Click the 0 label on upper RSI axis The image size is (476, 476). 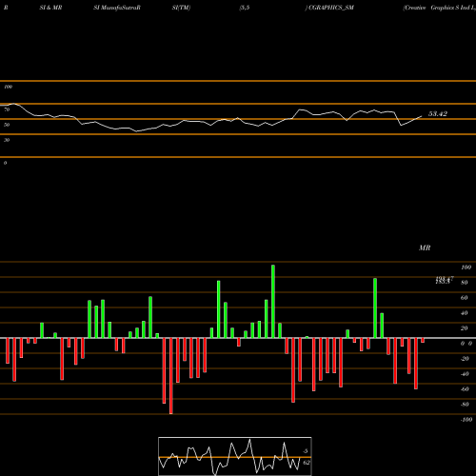[x=5, y=163]
